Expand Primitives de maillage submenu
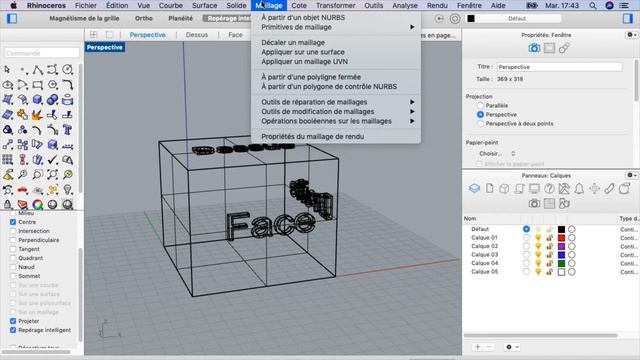This screenshot has height=360, width=640. (336, 27)
